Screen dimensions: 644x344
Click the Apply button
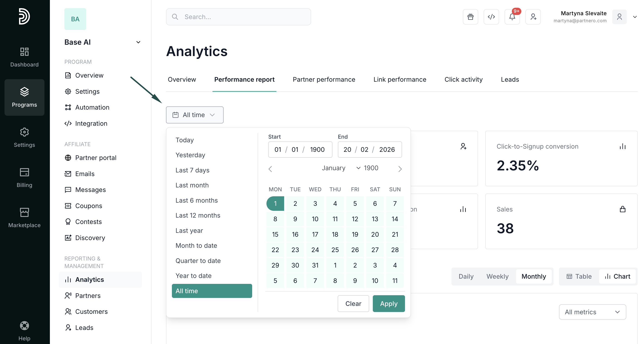[x=388, y=303]
